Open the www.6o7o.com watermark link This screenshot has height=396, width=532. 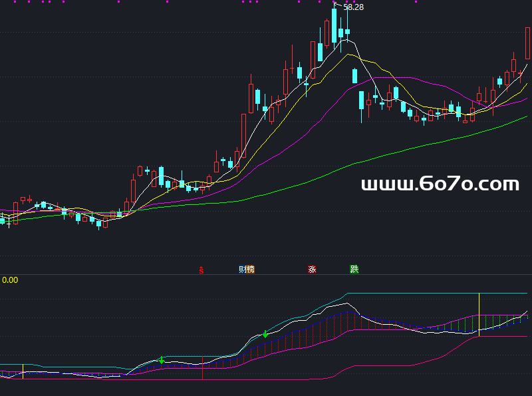click(440, 184)
